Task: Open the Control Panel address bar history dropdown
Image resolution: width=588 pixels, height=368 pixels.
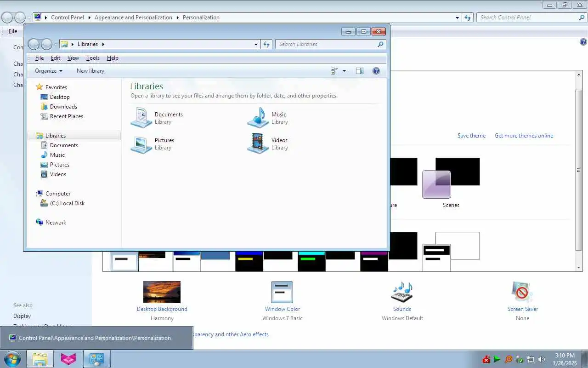Action: tap(457, 17)
